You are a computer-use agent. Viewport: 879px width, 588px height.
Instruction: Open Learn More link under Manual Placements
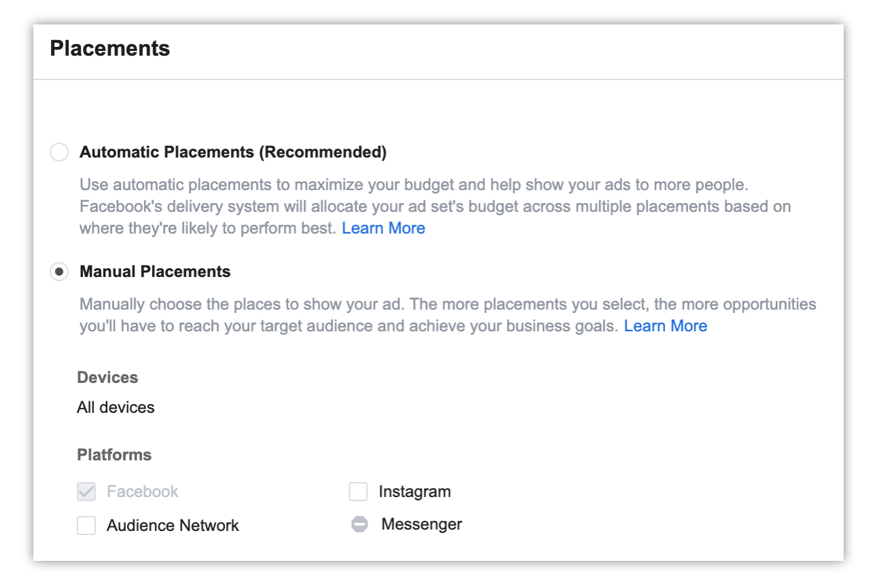tap(666, 326)
